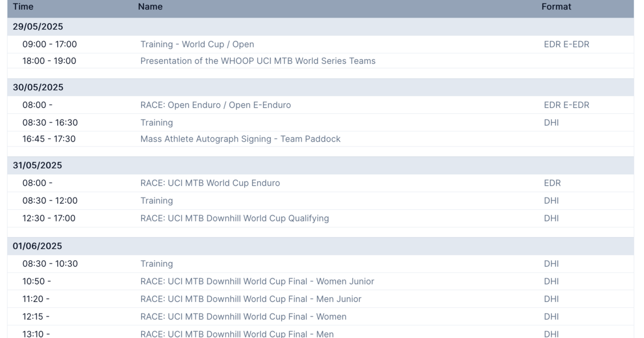Open Downhill Final - Women Junior race
The image size is (644, 338).
pyautogui.click(x=257, y=282)
